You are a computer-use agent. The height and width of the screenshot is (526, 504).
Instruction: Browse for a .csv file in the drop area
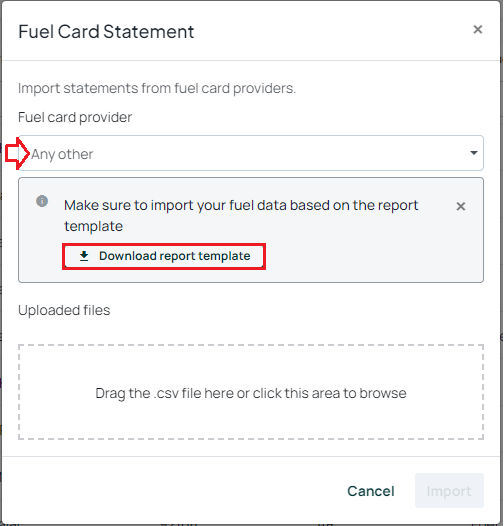251,392
